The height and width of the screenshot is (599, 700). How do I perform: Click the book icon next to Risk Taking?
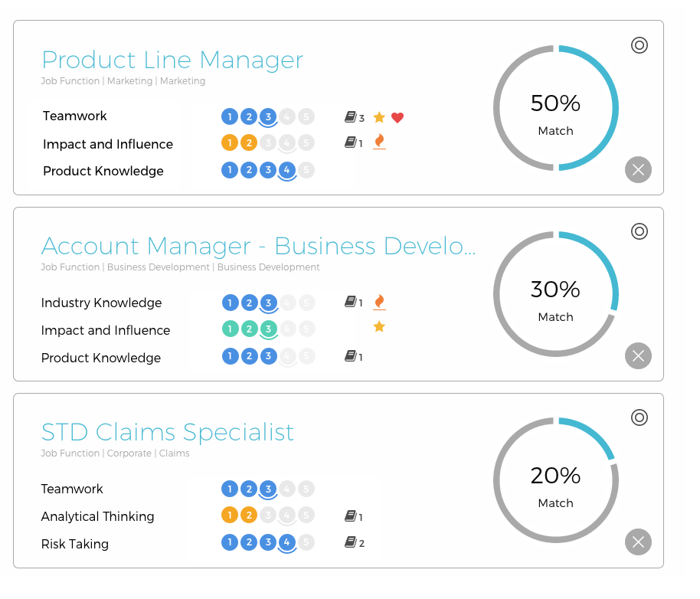(x=350, y=543)
